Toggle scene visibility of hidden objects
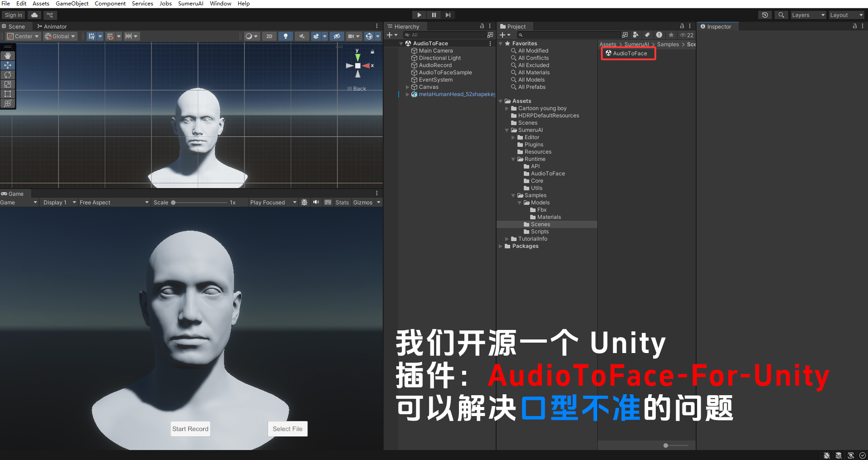Screen dimensions: 868x460 [x=336, y=36]
